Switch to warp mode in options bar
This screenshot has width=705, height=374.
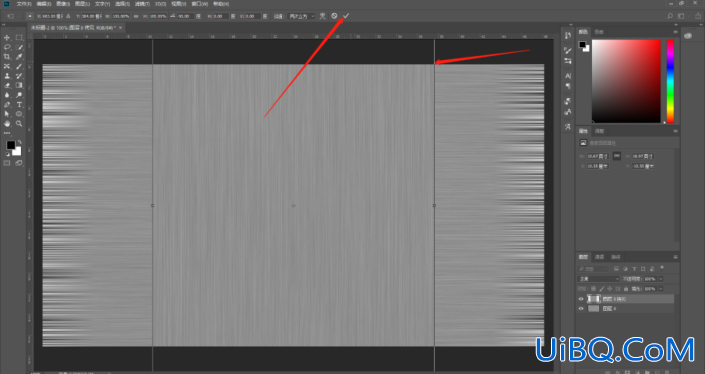(x=322, y=16)
